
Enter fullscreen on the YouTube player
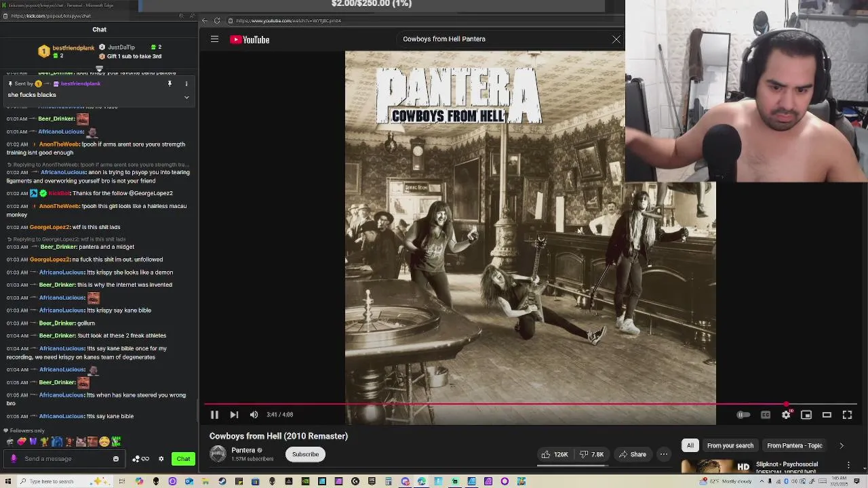pyautogui.click(x=847, y=415)
